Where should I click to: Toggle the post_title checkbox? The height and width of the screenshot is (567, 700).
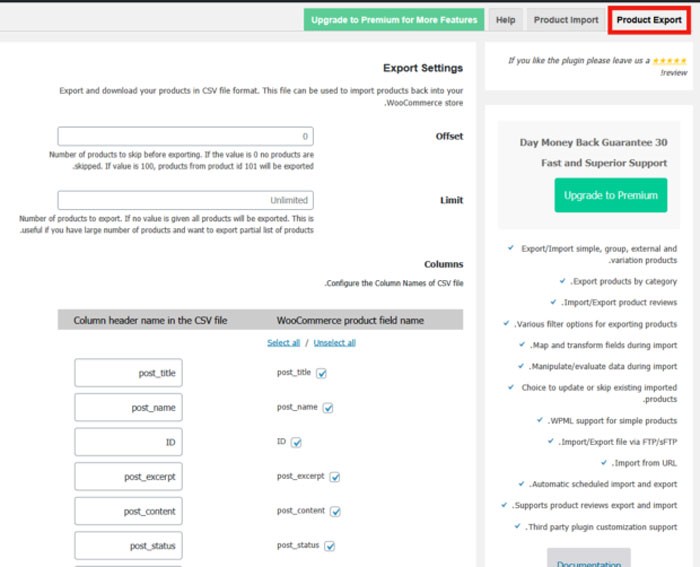tap(321, 373)
